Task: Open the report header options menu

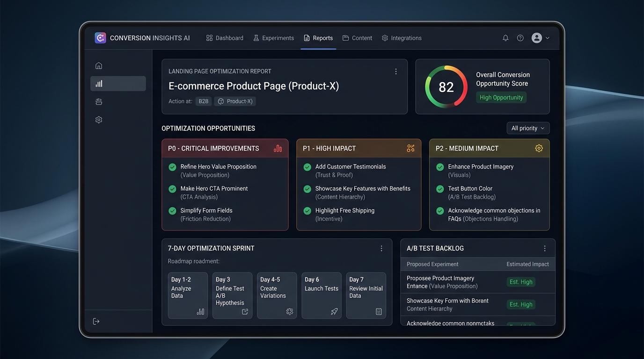Action: click(x=396, y=72)
